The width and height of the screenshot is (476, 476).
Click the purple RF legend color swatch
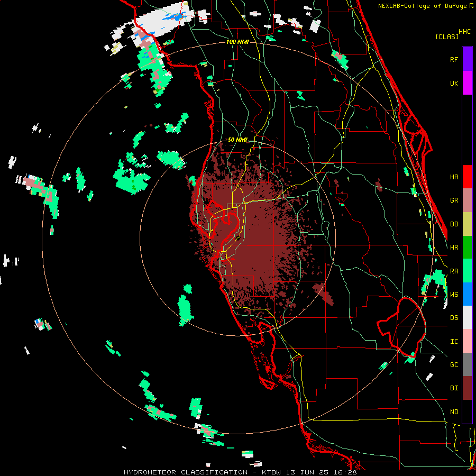(467, 59)
